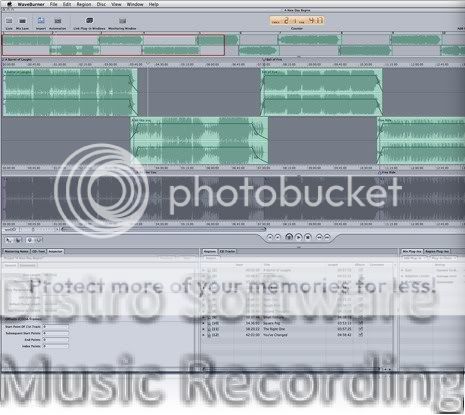Open the WaveBurner application menu

point(31,4)
